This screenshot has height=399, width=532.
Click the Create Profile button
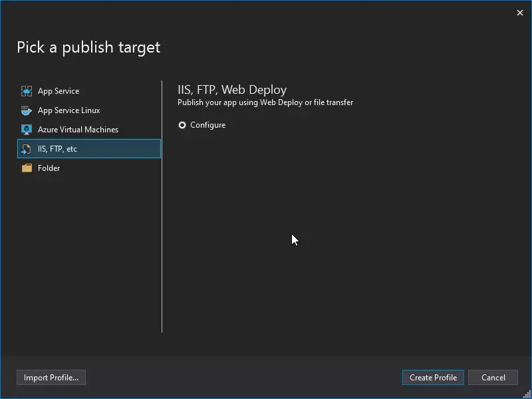tap(432, 377)
